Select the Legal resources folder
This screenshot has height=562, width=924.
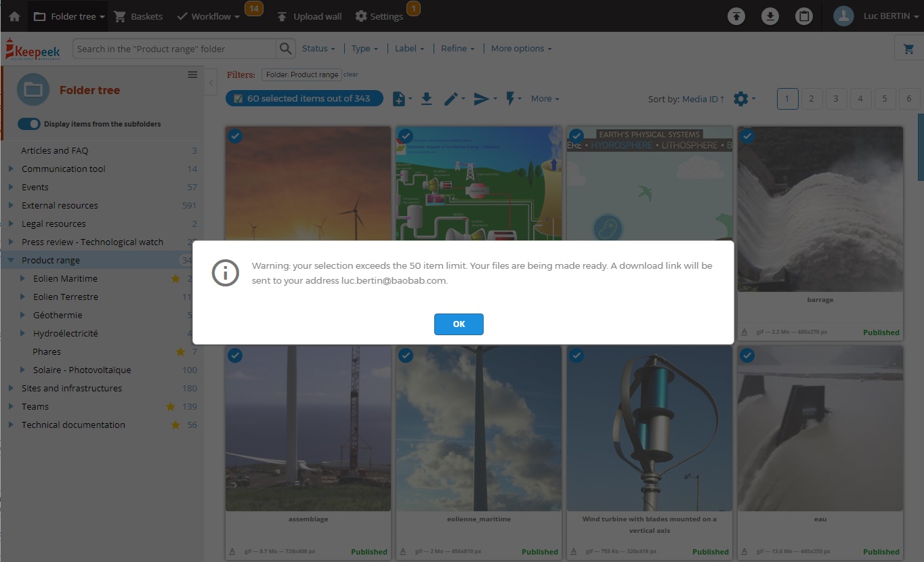(54, 224)
